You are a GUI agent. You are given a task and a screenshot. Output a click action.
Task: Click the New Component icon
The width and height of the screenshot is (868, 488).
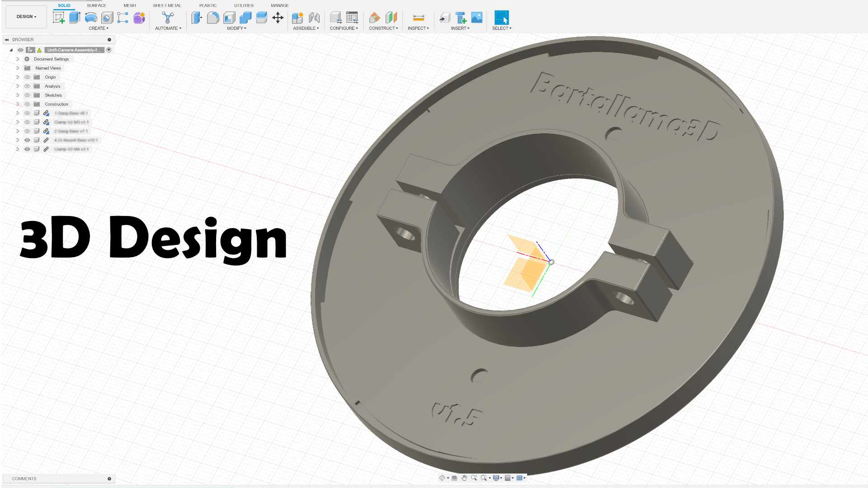(x=297, y=18)
